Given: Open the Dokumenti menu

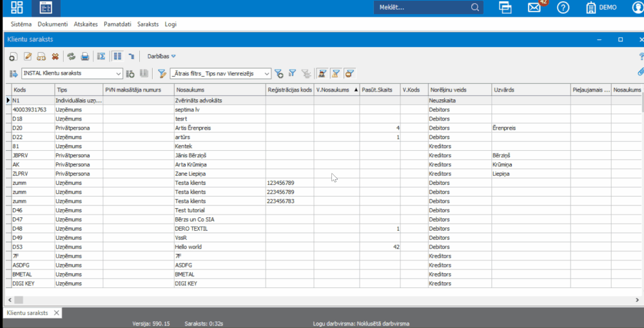Looking at the screenshot, I should click(x=52, y=24).
